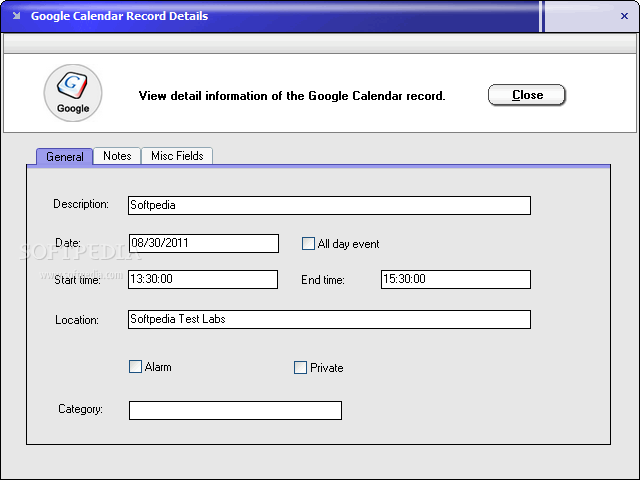The height and width of the screenshot is (480, 640).
Task: Click the 'View detail information' heading text
Action: point(292,96)
